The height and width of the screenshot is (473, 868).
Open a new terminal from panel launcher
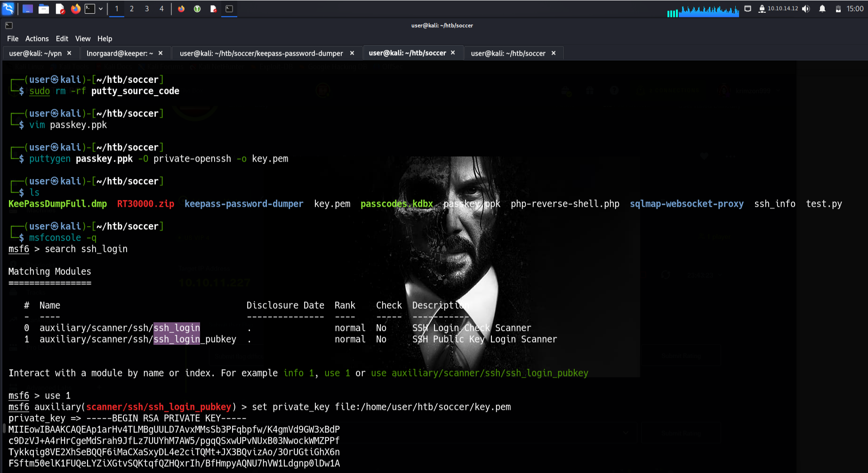pyautogui.click(x=90, y=8)
